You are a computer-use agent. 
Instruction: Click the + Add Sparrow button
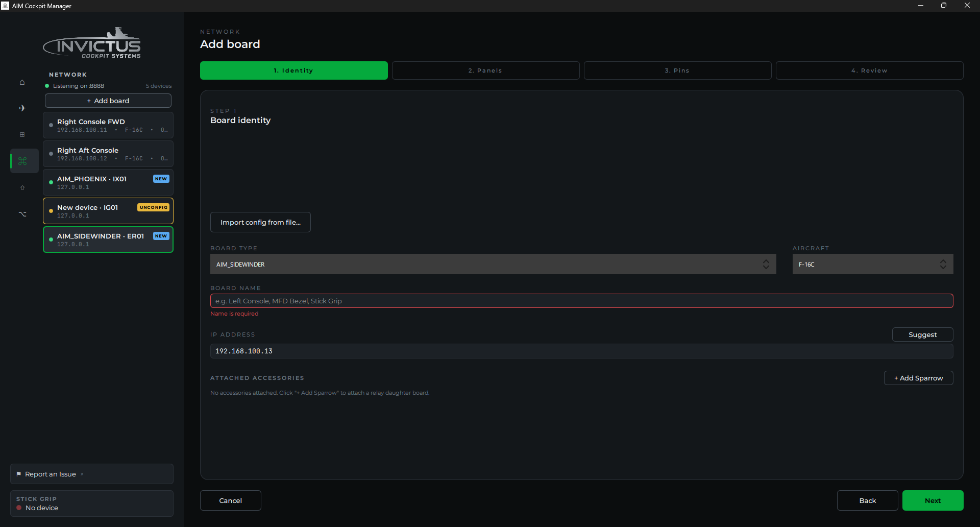click(x=918, y=378)
